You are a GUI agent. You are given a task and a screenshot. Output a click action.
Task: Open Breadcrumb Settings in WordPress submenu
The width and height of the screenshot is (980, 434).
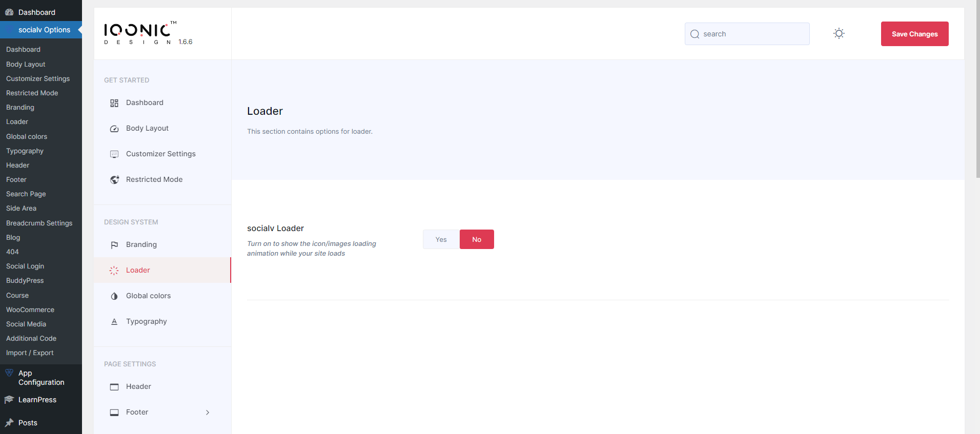coord(39,223)
